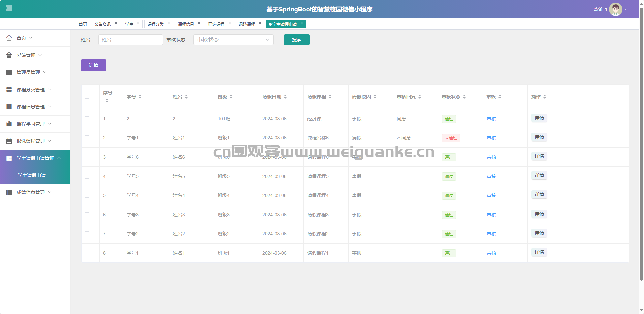Viewport: 644px width, 314px height.
Task: Open the 已选课程 tab
Action: click(x=216, y=24)
